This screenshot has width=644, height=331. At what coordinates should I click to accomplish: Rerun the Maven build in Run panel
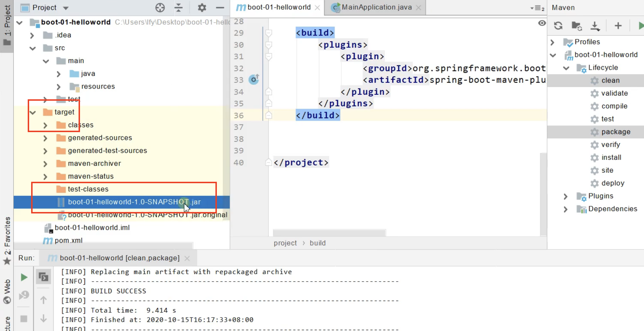point(24,277)
